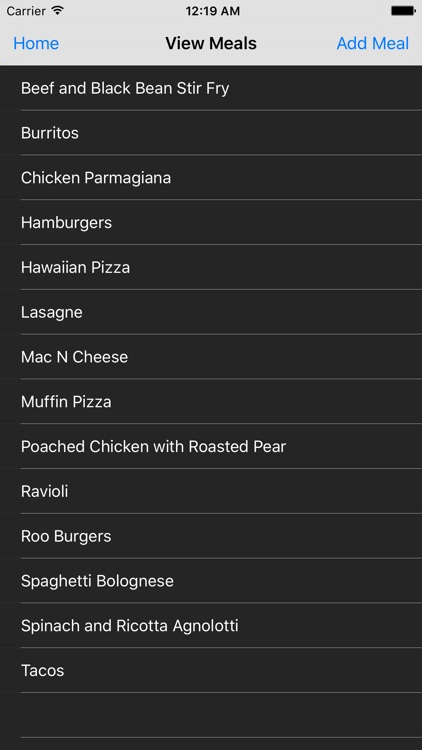
Task: Tap the Home navigation button
Action: (x=36, y=44)
